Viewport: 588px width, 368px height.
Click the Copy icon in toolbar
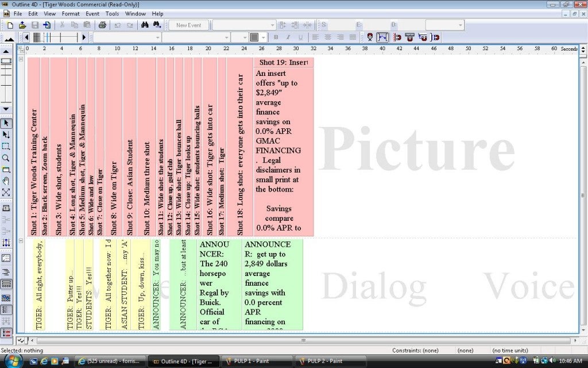coord(75,25)
